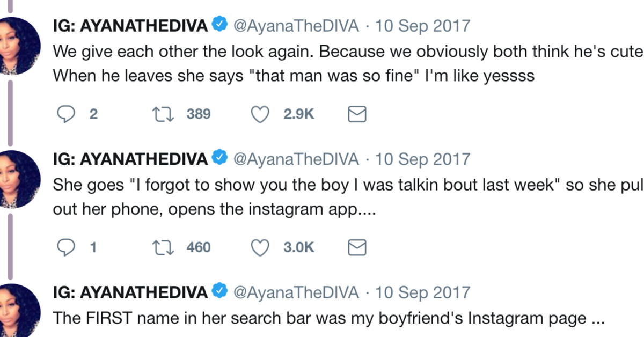
Task: Toggle the like heart on the second tweet
Action: [260, 247]
